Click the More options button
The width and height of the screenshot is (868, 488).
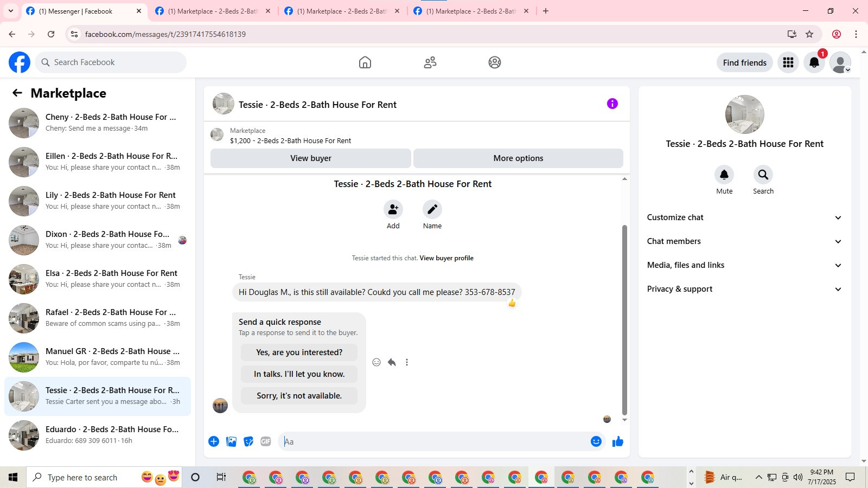pyautogui.click(x=518, y=158)
